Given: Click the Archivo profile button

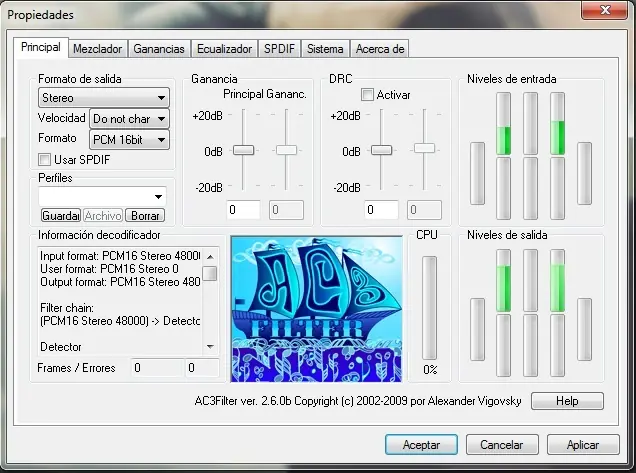Looking at the screenshot, I should pyautogui.click(x=103, y=215).
